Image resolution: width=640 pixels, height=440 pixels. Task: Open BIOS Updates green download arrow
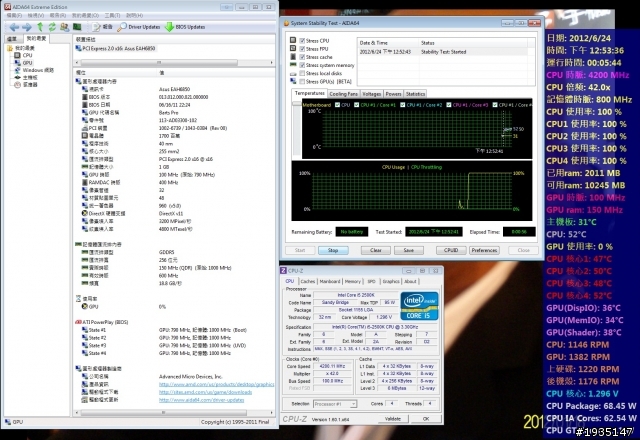[169, 27]
